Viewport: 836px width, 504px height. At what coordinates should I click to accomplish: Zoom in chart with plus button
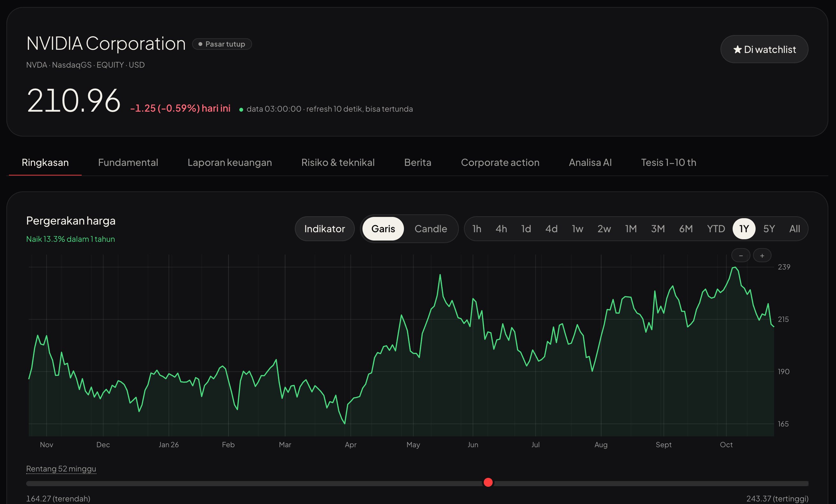click(x=762, y=256)
